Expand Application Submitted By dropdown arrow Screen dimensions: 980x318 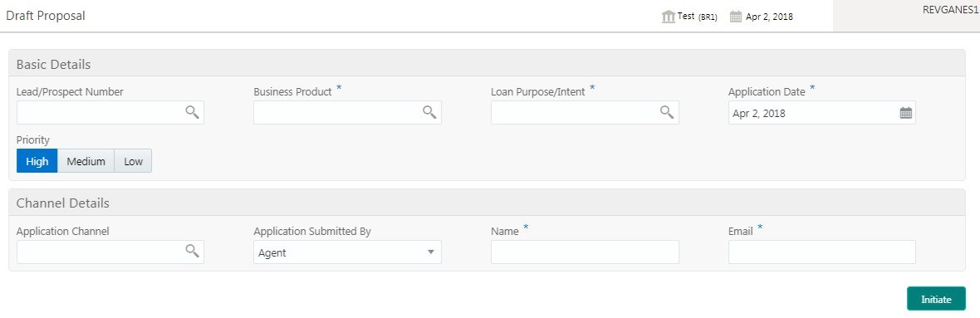(430, 252)
